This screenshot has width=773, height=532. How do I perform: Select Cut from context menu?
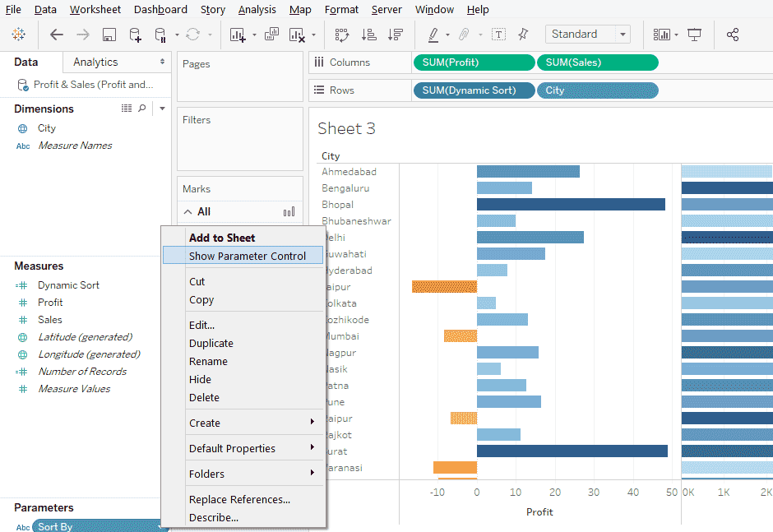pyautogui.click(x=243, y=281)
